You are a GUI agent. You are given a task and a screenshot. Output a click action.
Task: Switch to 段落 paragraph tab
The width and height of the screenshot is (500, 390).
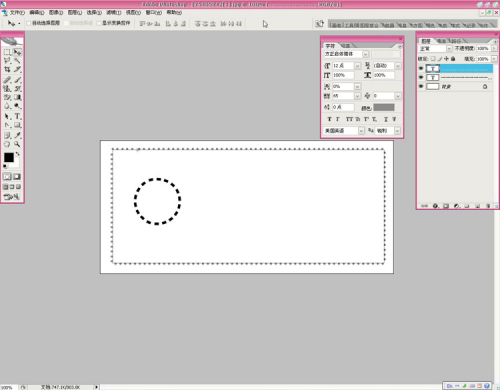(x=345, y=46)
